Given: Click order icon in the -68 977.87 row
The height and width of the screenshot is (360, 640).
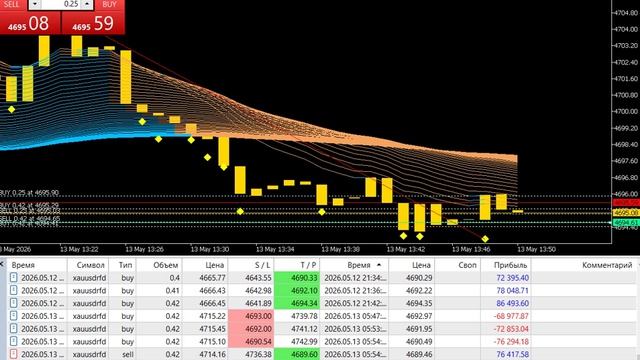Looking at the screenshot, I should [x=13, y=316].
